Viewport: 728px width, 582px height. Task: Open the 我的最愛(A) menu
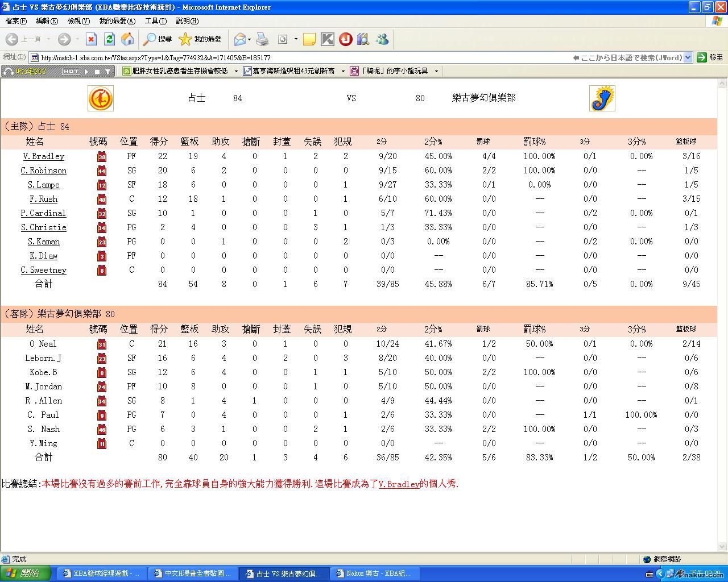(x=117, y=21)
